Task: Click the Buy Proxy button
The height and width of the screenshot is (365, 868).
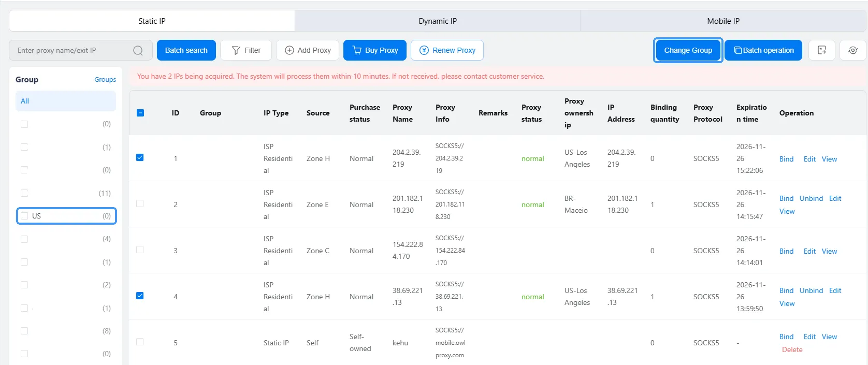Action: point(375,50)
